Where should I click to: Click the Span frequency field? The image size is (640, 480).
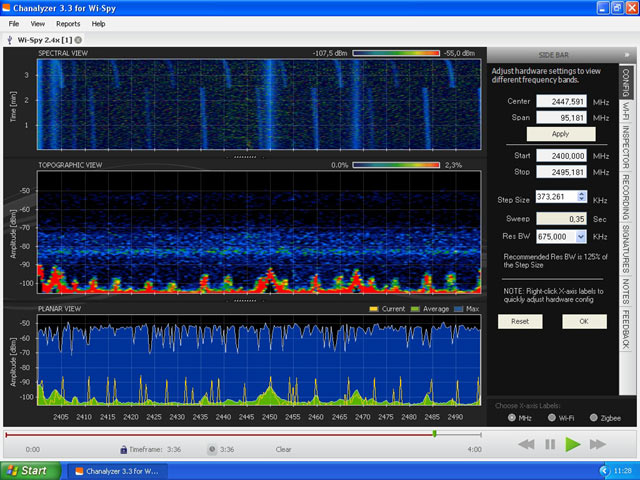[x=561, y=118]
